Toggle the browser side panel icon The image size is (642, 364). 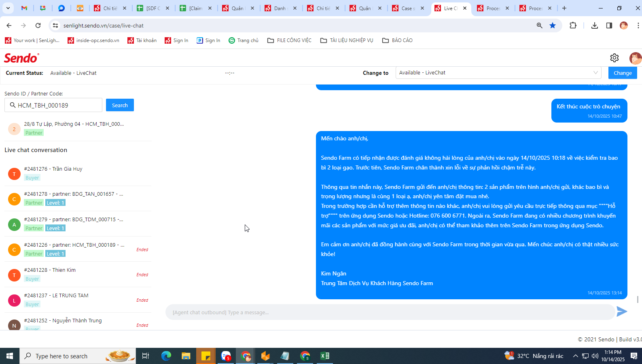click(609, 25)
